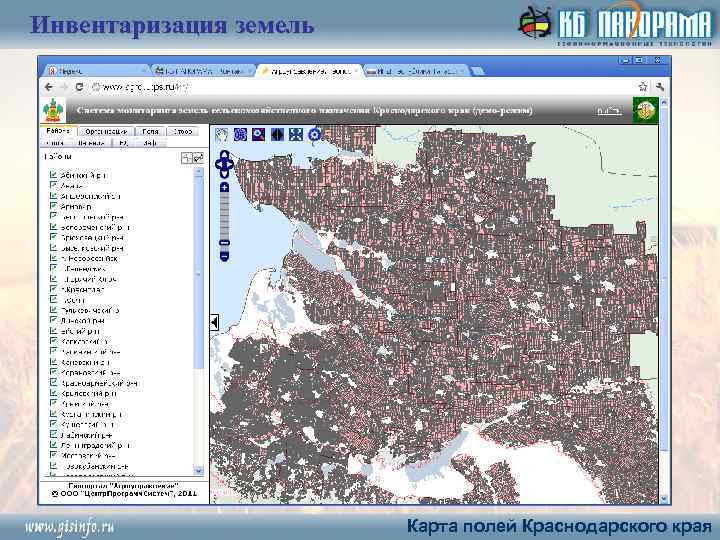
Task: Bookmark the page with the star icon
Action: pos(643,86)
